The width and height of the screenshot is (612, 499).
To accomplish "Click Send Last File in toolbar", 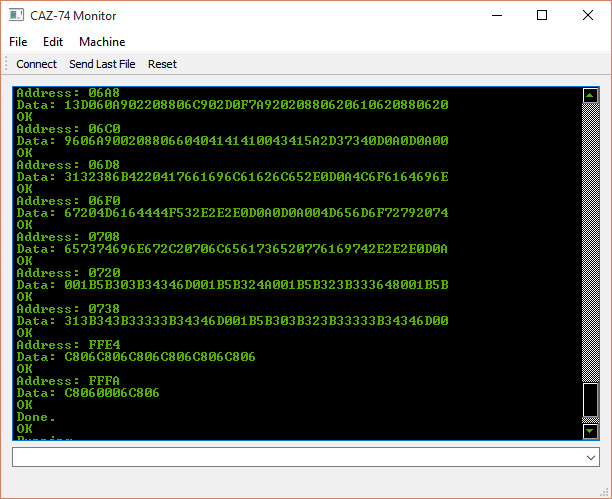I will coord(102,64).
